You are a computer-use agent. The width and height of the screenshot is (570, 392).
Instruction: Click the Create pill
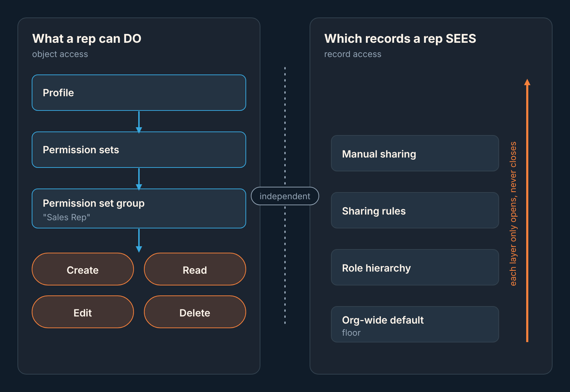[83, 269]
